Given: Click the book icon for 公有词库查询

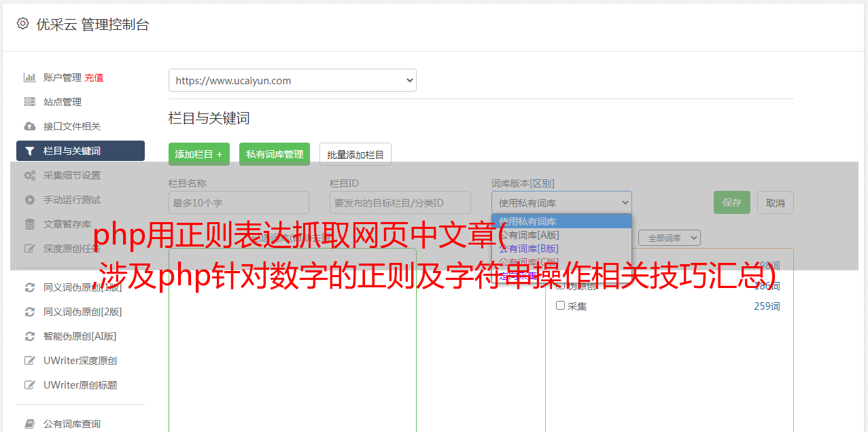Looking at the screenshot, I should (29, 424).
